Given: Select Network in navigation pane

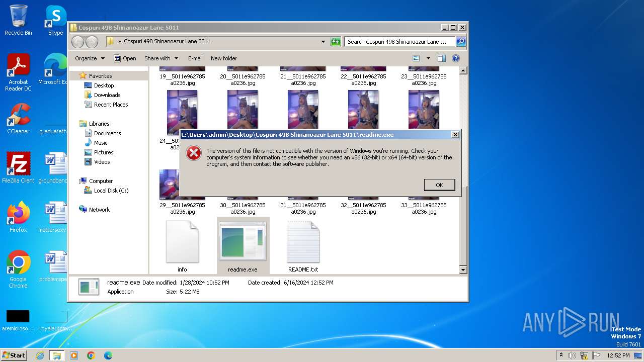Looking at the screenshot, I should pos(99,210).
